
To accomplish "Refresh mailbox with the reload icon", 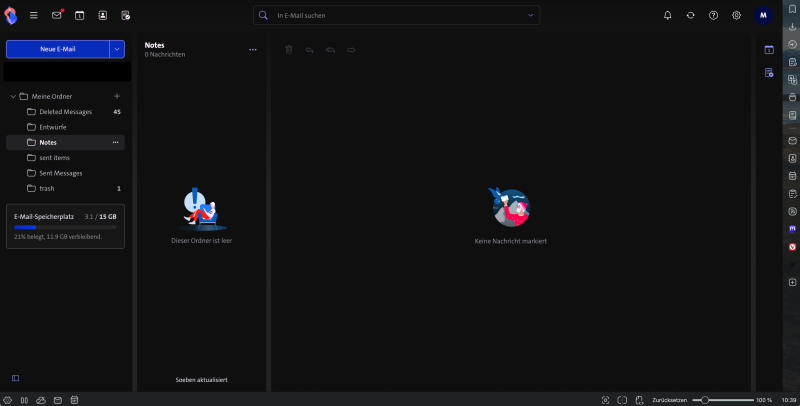I will pos(690,15).
